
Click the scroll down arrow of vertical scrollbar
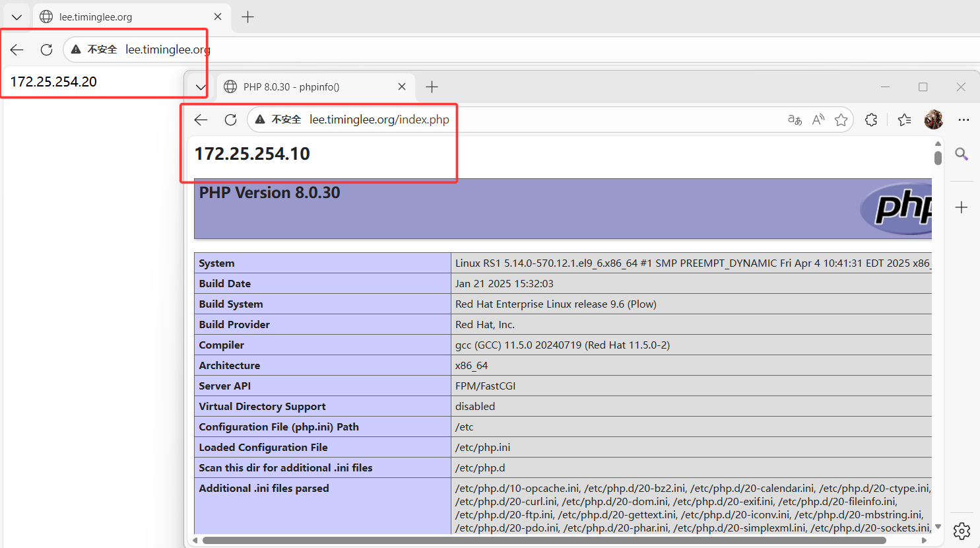tap(938, 528)
